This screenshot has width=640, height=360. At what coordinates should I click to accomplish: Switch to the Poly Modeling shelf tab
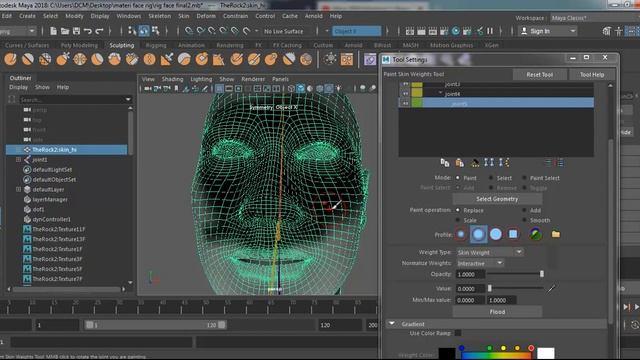(79, 45)
